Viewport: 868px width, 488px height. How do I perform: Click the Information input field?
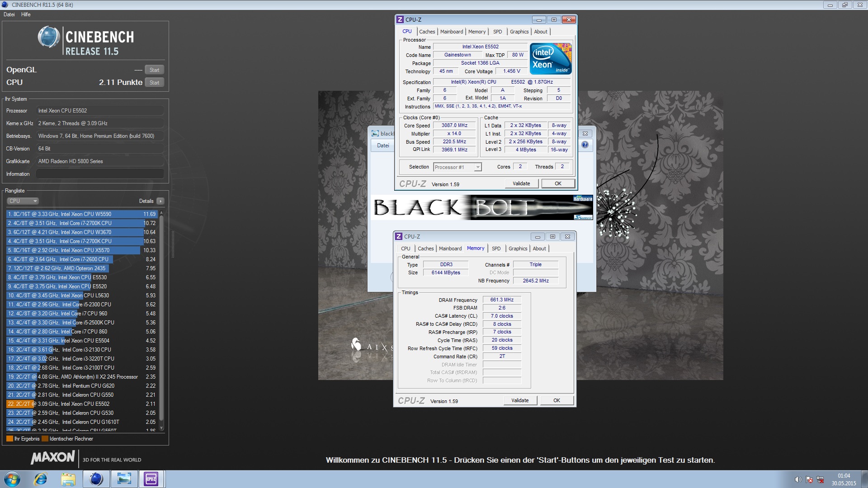(100, 174)
